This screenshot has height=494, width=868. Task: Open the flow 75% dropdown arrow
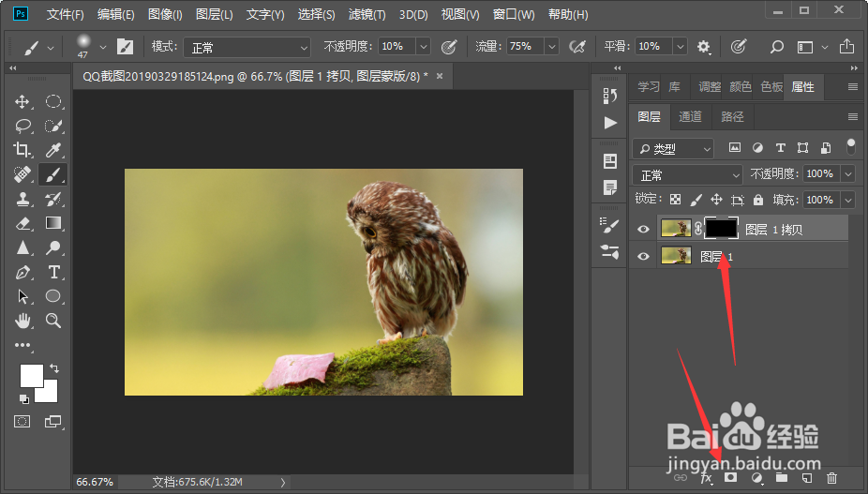click(x=551, y=47)
